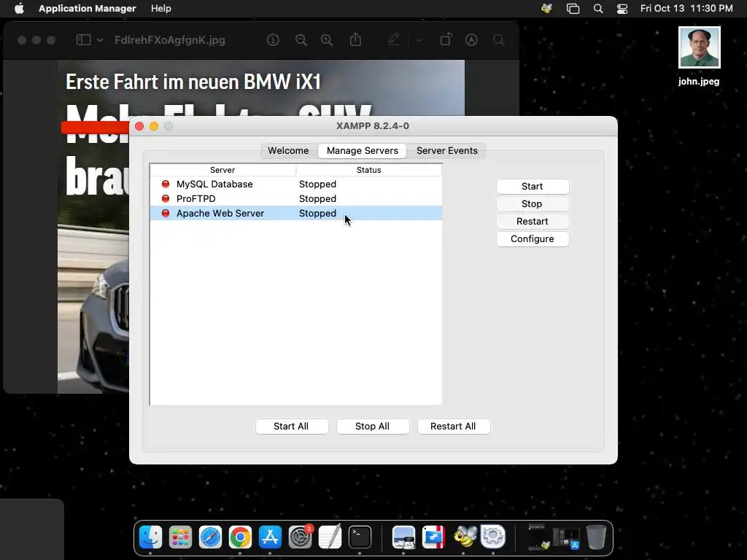This screenshot has width=747, height=560.
Task: Click the red status light of MySQL Database
Action: (x=166, y=184)
